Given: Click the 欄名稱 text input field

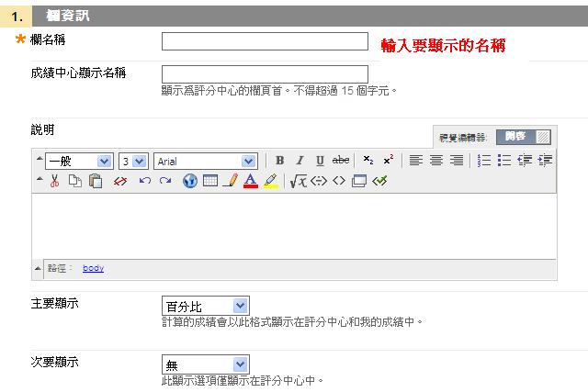Looking at the screenshot, I should click(x=265, y=41).
